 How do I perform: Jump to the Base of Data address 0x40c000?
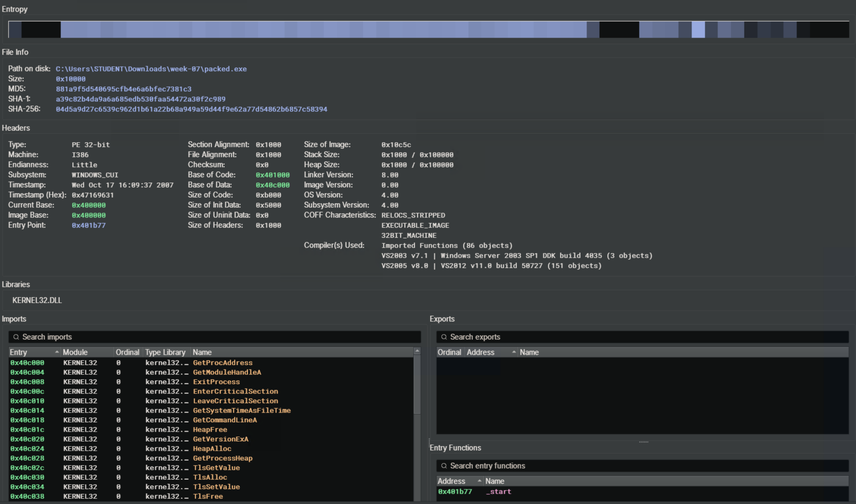coord(272,185)
